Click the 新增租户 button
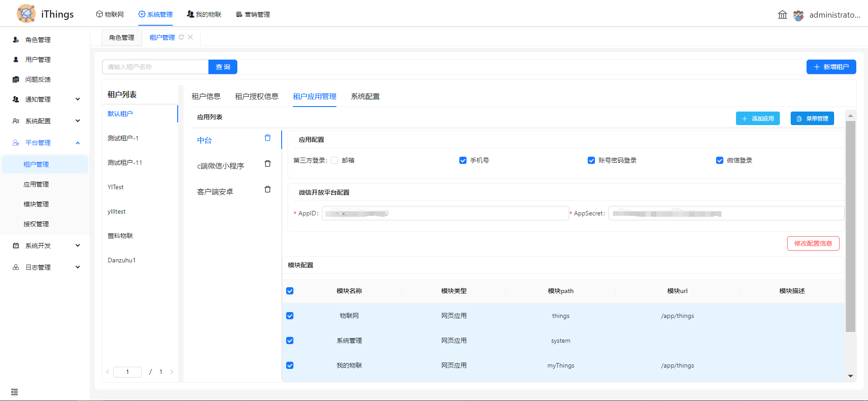868x401 pixels. 831,67
